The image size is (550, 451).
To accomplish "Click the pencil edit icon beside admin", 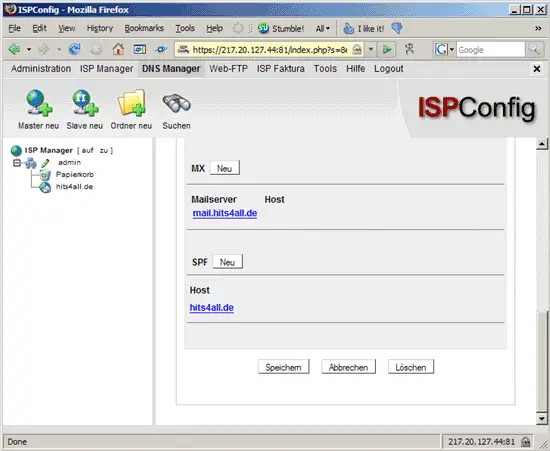I will coord(45,163).
